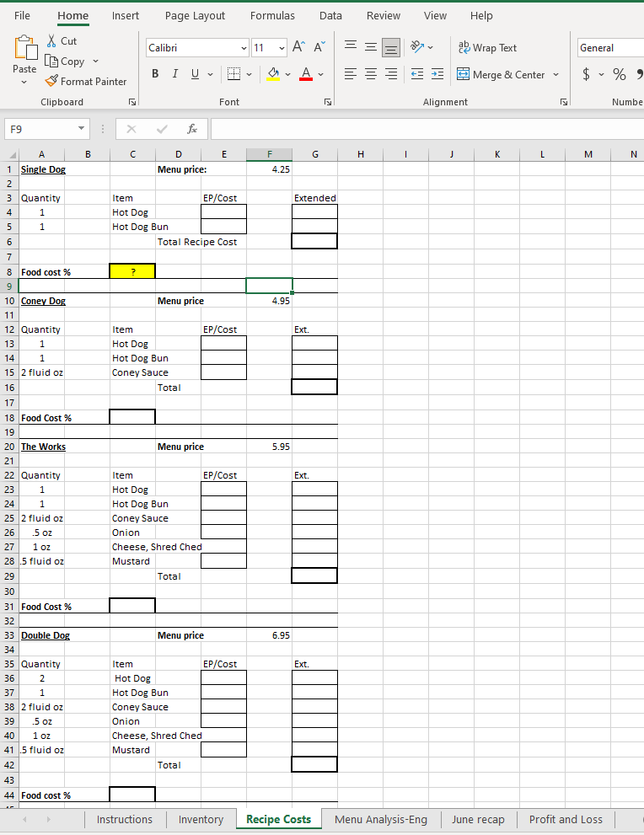This screenshot has height=835, width=644.
Task: Increase font size with larger A
Action: coord(299,47)
